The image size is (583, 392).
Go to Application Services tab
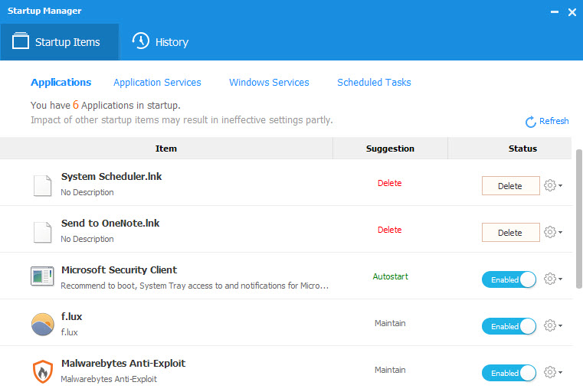click(x=157, y=82)
